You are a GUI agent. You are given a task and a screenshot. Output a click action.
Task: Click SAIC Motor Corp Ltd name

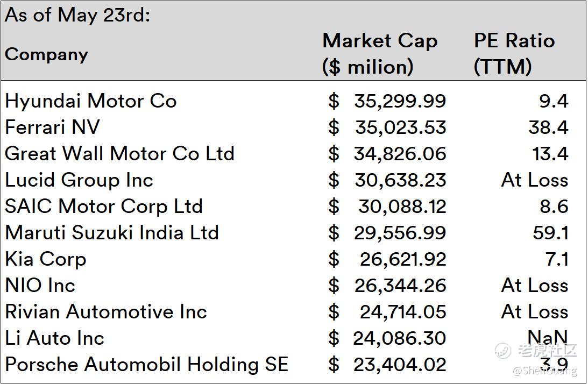tap(104, 207)
